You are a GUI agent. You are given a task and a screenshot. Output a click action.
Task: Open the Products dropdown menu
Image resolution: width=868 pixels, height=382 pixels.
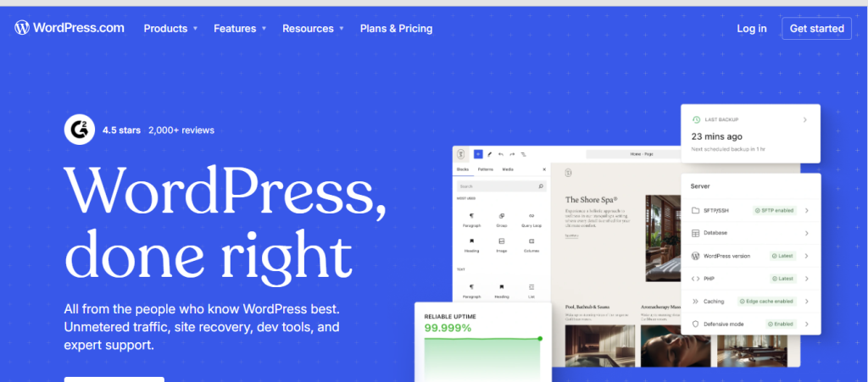pyautogui.click(x=170, y=28)
